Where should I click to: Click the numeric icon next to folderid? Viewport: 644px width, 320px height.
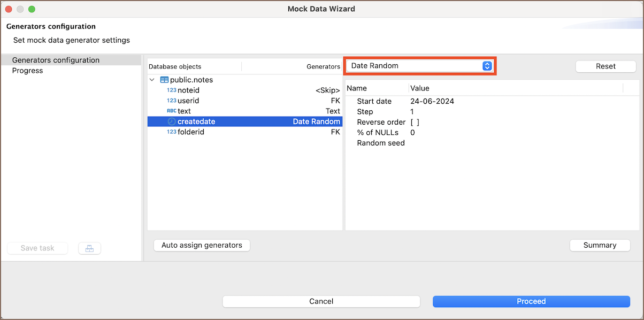171,132
